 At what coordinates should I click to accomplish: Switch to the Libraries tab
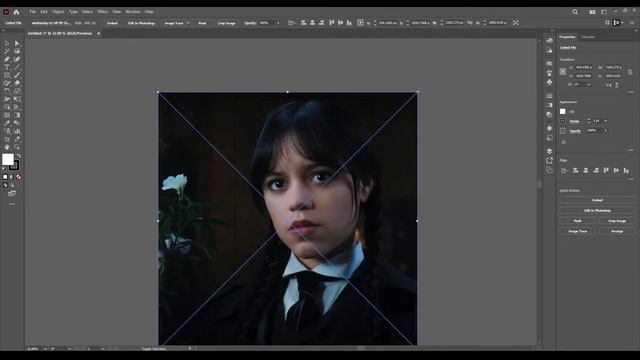tap(588, 37)
